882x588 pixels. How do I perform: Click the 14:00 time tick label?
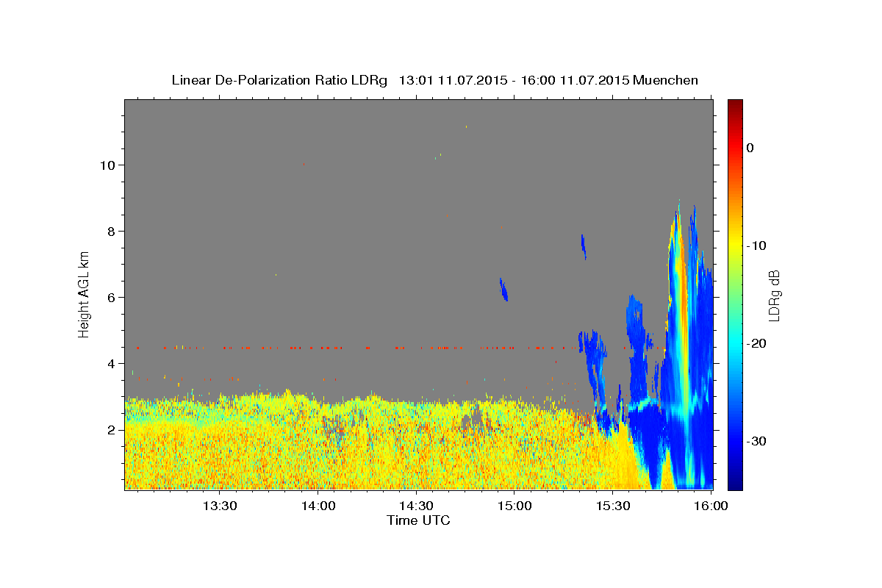click(318, 506)
